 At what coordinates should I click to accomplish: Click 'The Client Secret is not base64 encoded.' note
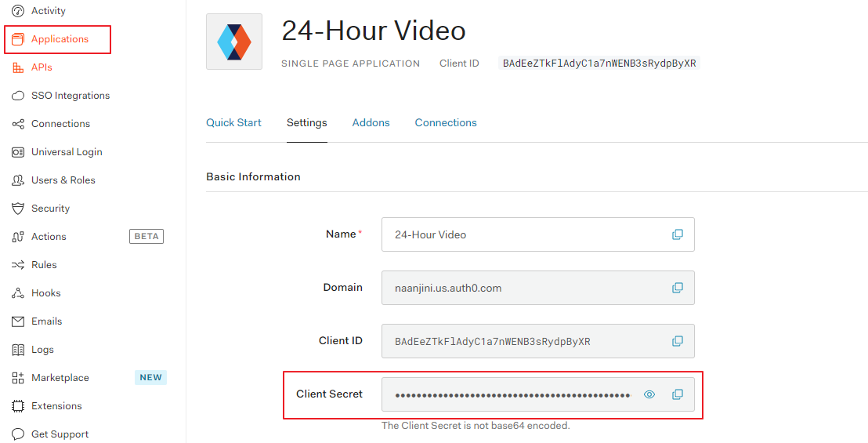pos(476,425)
